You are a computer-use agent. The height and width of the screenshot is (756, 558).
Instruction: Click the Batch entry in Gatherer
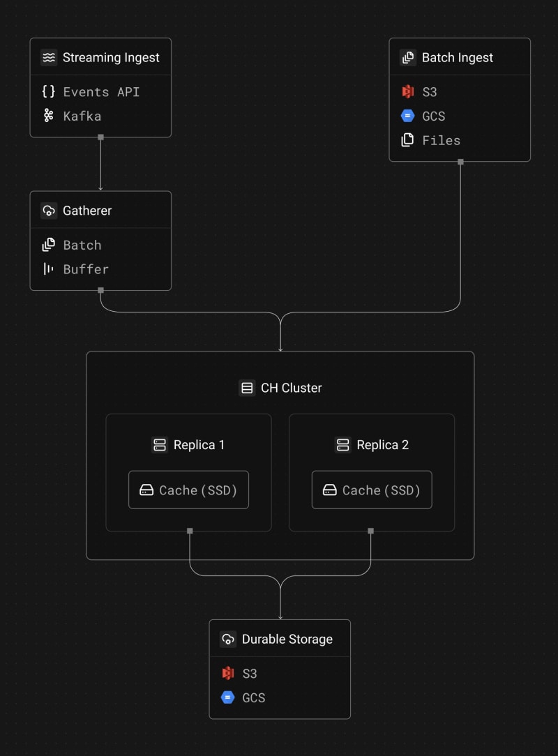82,245
